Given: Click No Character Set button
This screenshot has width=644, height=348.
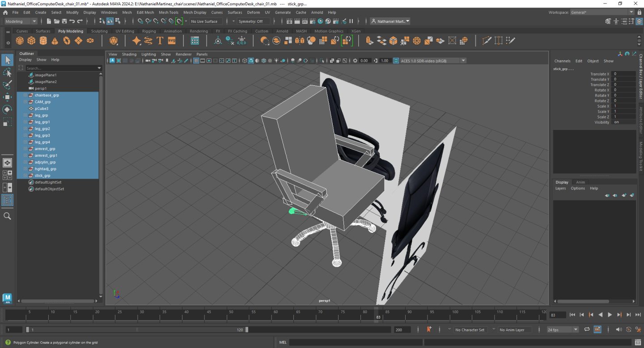Looking at the screenshot, I should coord(470,330).
